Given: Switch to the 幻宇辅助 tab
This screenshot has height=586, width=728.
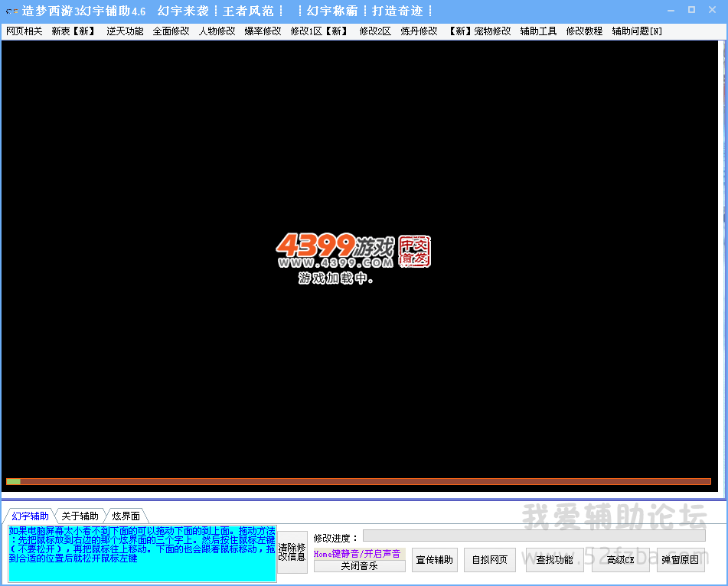Looking at the screenshot, I should [x=30, y=516].
